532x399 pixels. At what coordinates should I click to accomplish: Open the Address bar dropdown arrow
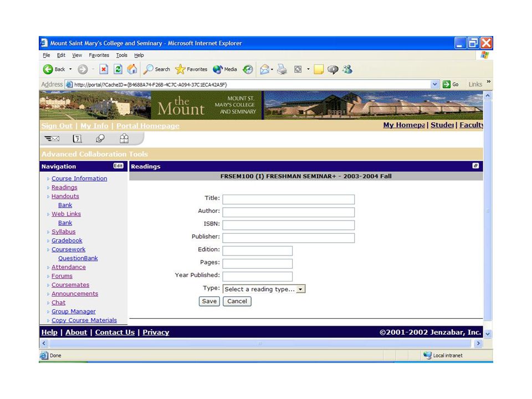point(434,84)
